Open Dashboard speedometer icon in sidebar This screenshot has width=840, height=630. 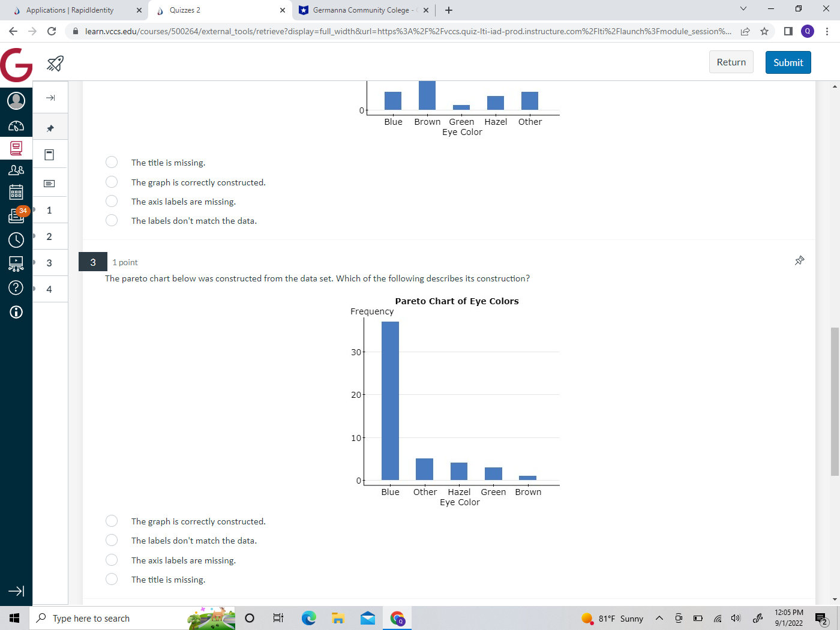click(16, 126)
